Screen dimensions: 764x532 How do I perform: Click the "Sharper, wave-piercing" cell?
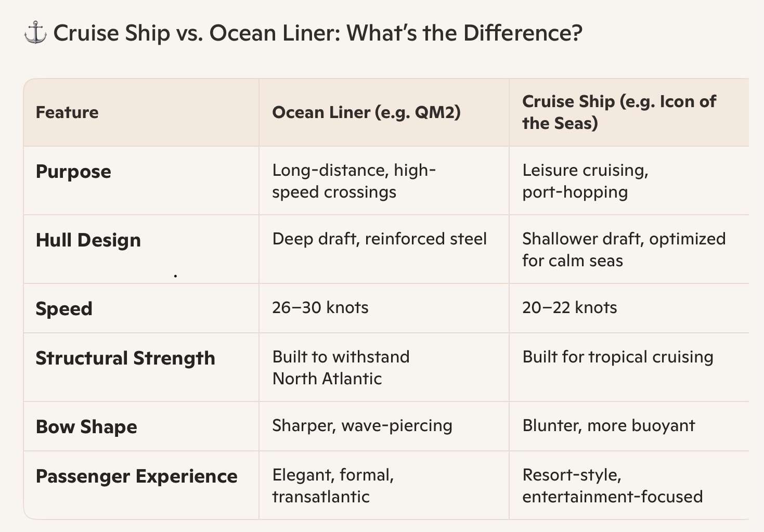pos(362,425)
